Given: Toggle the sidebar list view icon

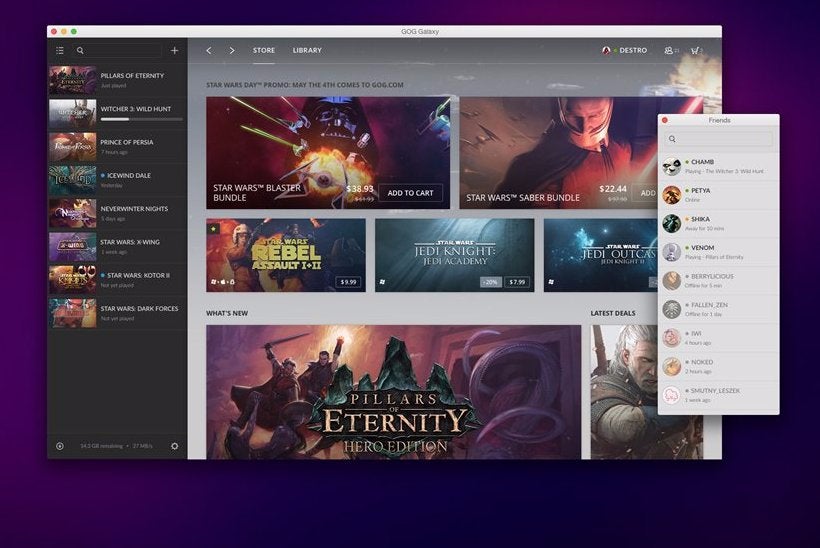Looking at the screenshot, I should click(x=60, y=50).
